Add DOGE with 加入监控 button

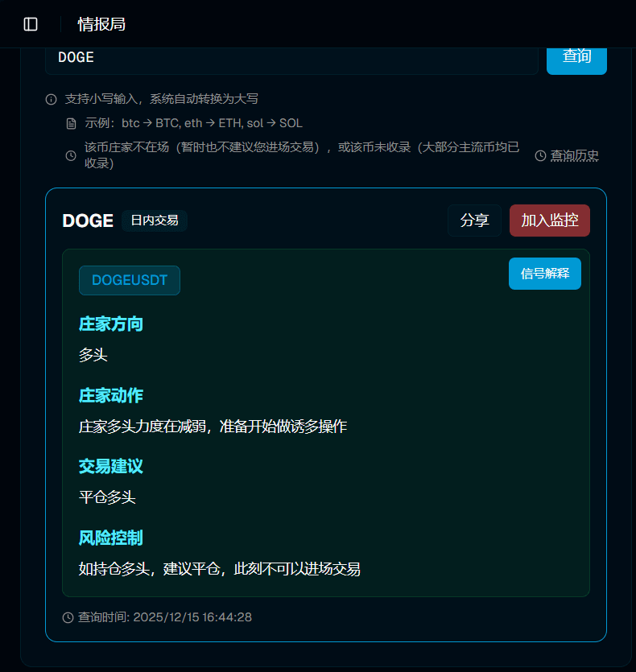pos(549,221)
